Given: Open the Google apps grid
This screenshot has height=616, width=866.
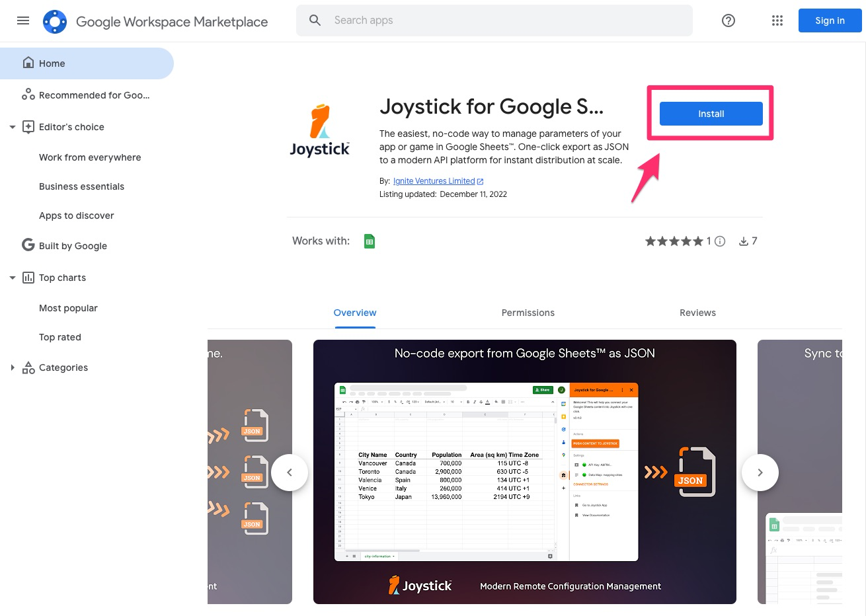Looking at the screenshot, I should (x=777, y=20).
